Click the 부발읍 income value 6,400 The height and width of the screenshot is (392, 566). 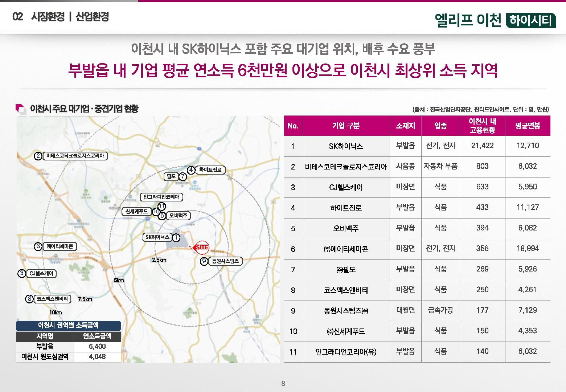click(97, 346)
